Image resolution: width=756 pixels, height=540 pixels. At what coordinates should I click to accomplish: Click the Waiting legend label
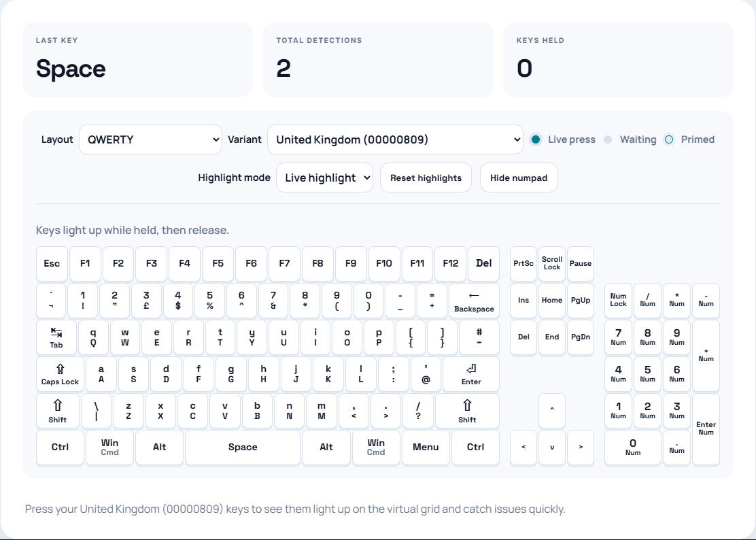[638, 139]
